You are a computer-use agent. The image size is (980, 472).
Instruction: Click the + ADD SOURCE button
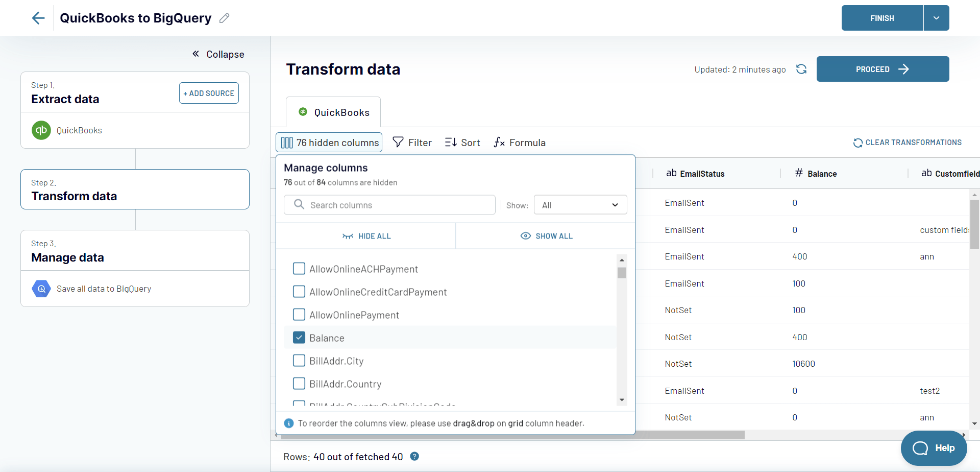click(x=209, y=93)
